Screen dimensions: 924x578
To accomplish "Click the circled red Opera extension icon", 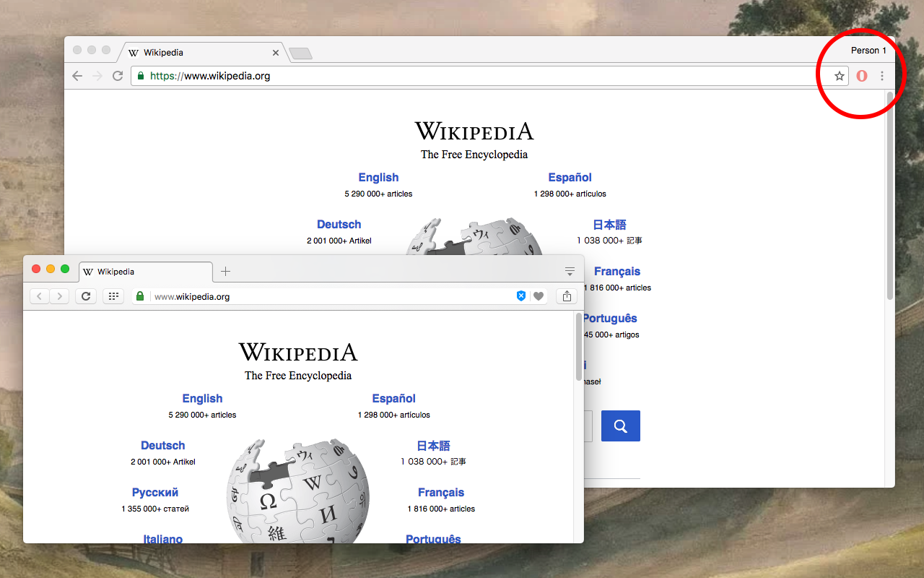I will click(x=861, y=75).
